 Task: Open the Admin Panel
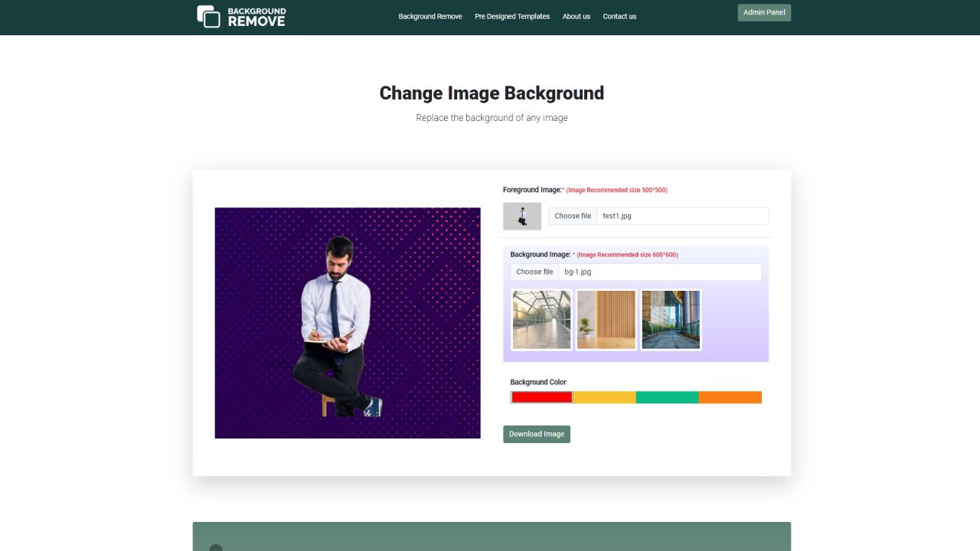(x=764, y=12)
